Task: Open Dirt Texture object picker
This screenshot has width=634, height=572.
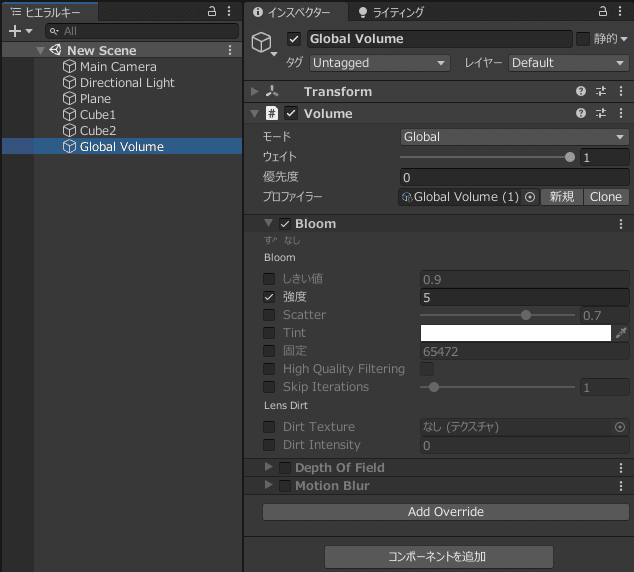Action: tap(619, 427)
